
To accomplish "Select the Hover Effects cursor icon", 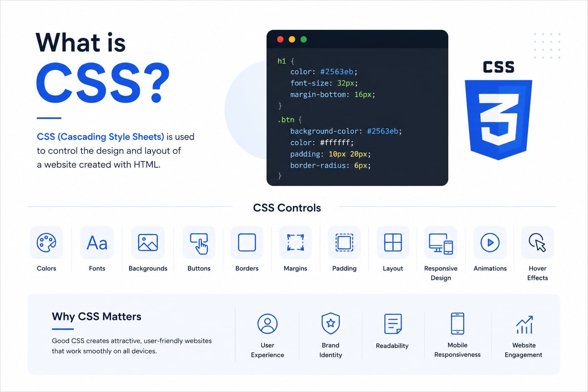I will coord(537,243).
